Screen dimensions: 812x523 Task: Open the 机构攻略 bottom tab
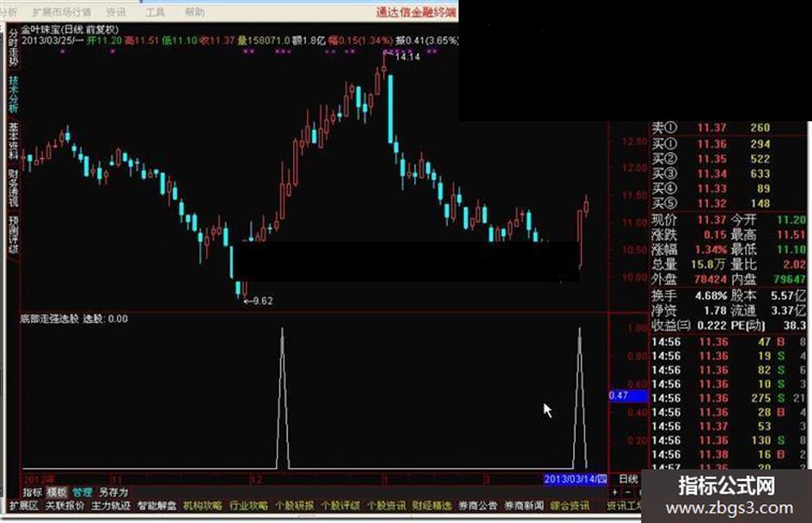click(203, 505)
